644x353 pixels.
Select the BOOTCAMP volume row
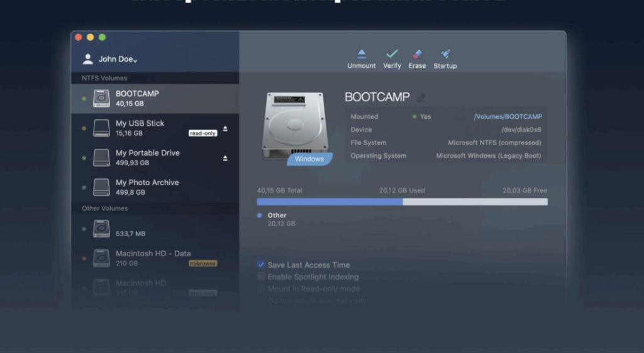point(155,99)
